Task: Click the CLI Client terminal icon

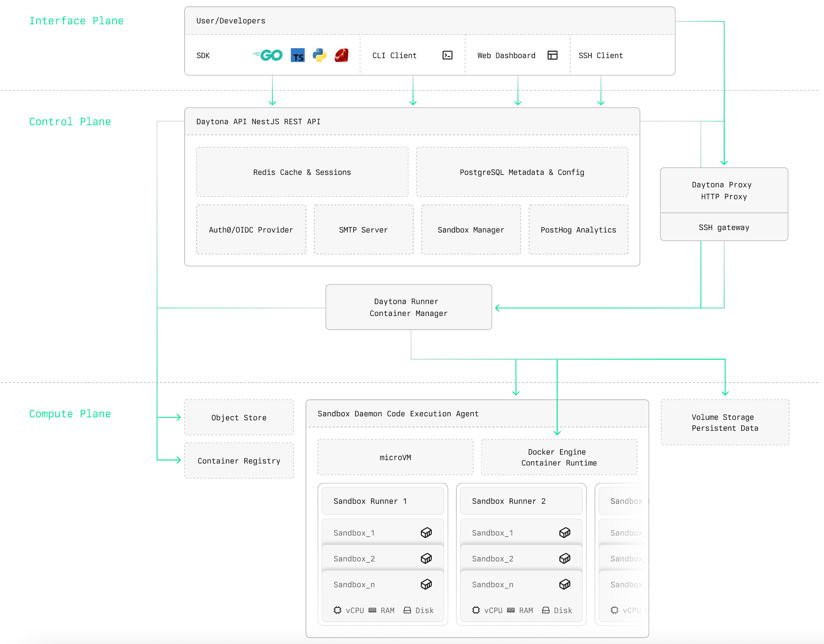Action: tap(447, 55)
